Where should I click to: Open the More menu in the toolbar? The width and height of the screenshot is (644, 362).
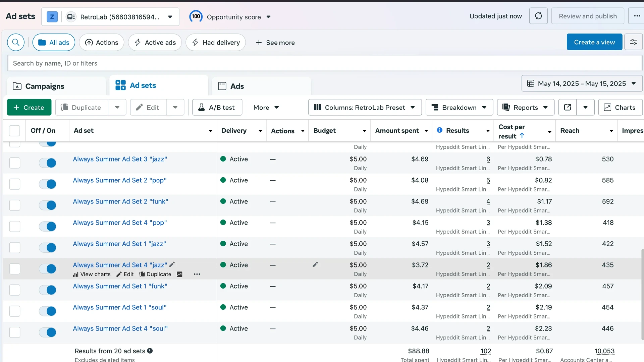[266, 107]
